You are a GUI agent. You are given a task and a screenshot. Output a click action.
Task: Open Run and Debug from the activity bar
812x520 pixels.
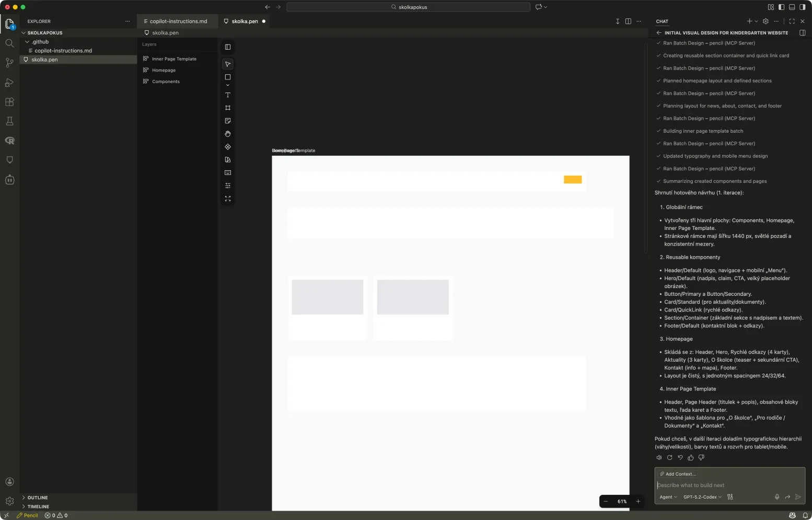[x=9, y=83]
